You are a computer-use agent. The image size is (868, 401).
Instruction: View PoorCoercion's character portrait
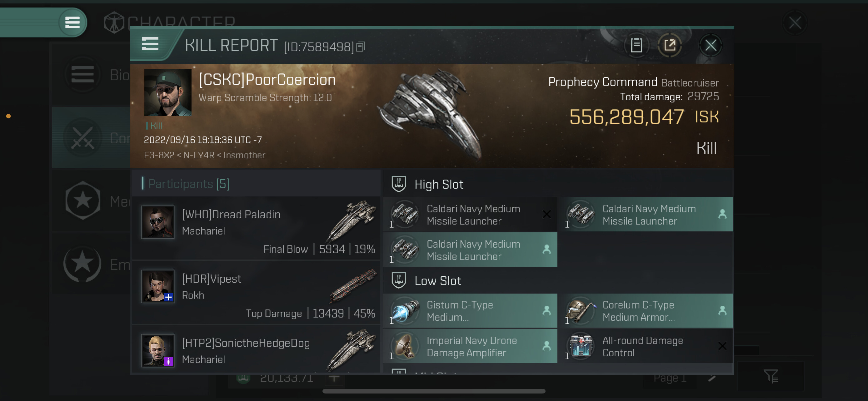tap(168, 92)
